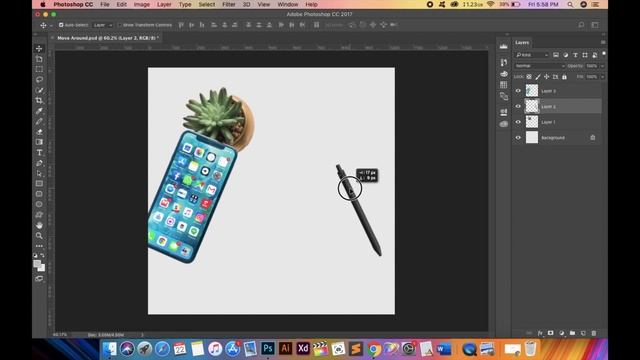Hide Layer 2 using its eye icon
Viewport: 640px width, 360px height.
[518, 106]
